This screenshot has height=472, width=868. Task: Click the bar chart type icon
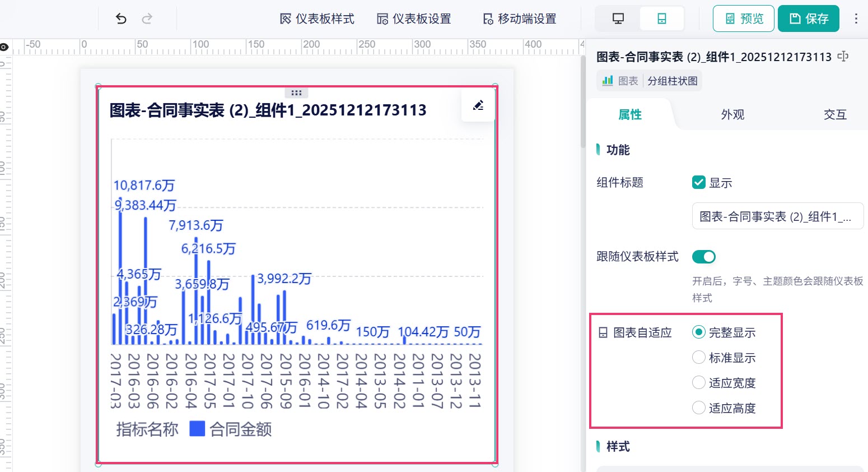608,81
